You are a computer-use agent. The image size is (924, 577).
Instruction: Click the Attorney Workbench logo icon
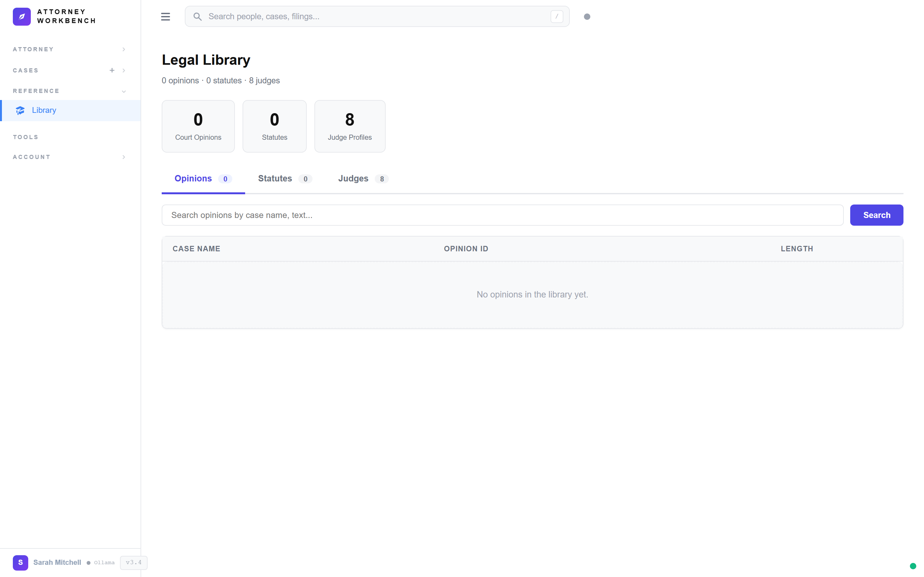22,16
